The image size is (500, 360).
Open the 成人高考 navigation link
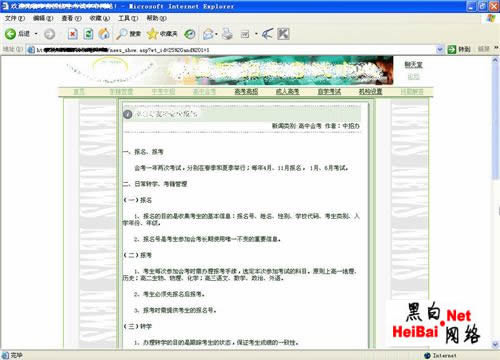[287, 91]
